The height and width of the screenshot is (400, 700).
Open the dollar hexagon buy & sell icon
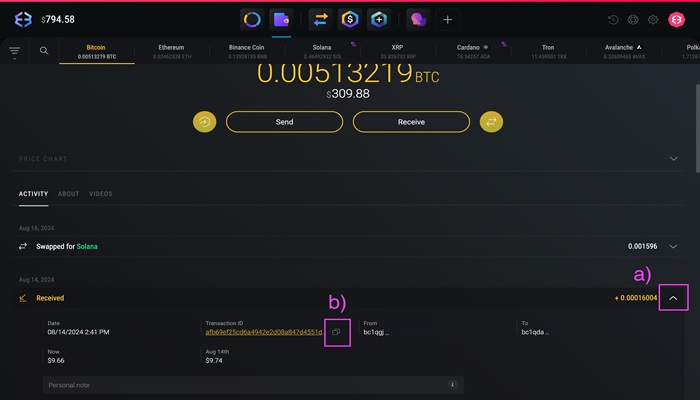click(350, 19)
